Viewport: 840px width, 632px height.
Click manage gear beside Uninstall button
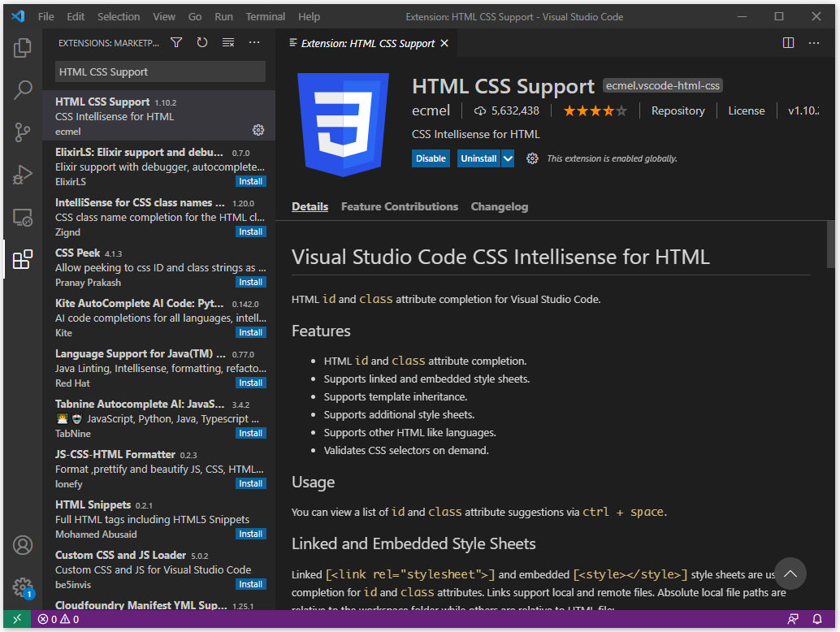coord(532,158)
